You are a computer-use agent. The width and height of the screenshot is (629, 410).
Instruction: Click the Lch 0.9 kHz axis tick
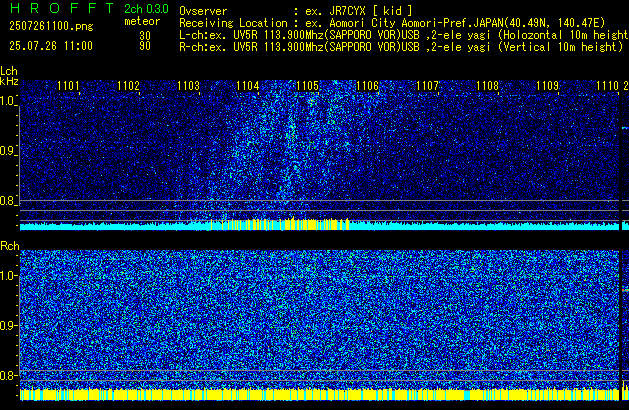point(8,151)
